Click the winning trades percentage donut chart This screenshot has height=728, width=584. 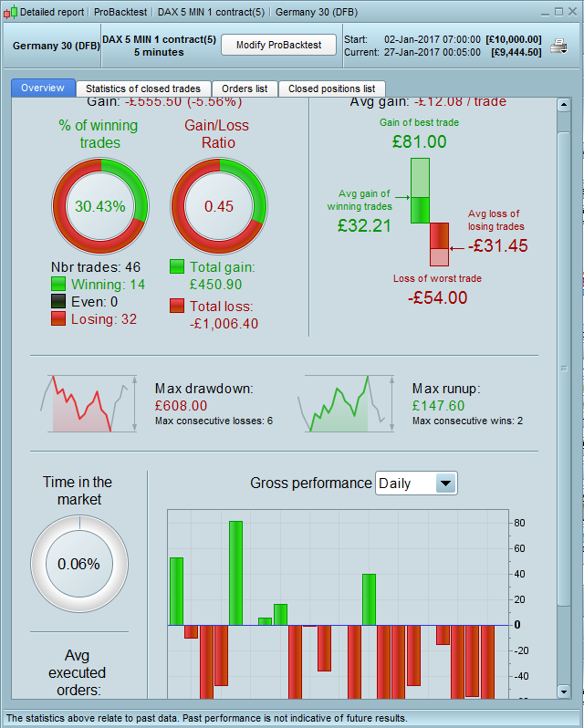(100, 206)
